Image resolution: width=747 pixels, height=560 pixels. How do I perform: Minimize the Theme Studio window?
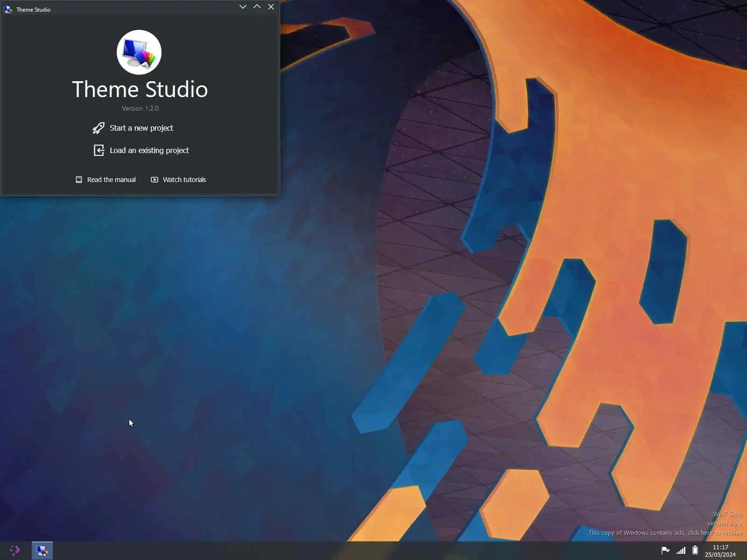point(243,7)
